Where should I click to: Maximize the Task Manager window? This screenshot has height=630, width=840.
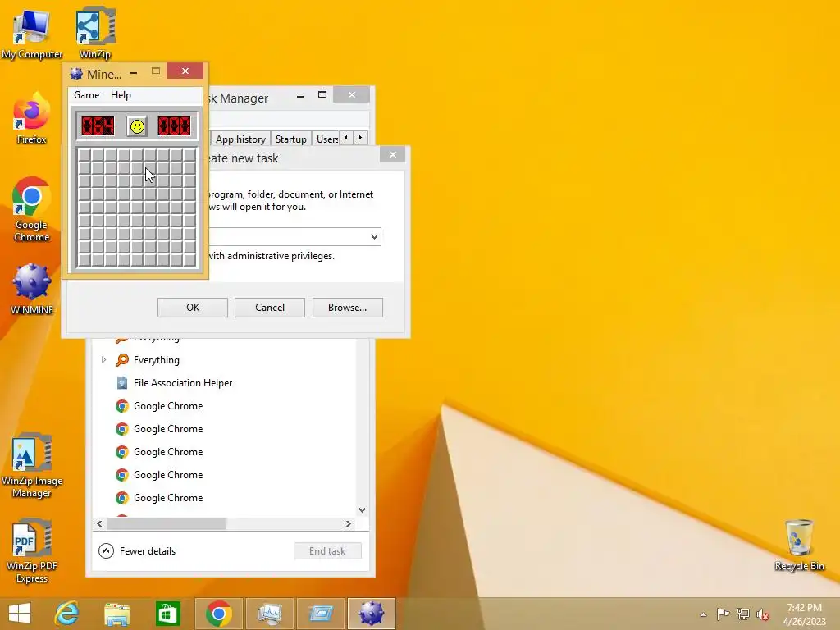point(322,95)
